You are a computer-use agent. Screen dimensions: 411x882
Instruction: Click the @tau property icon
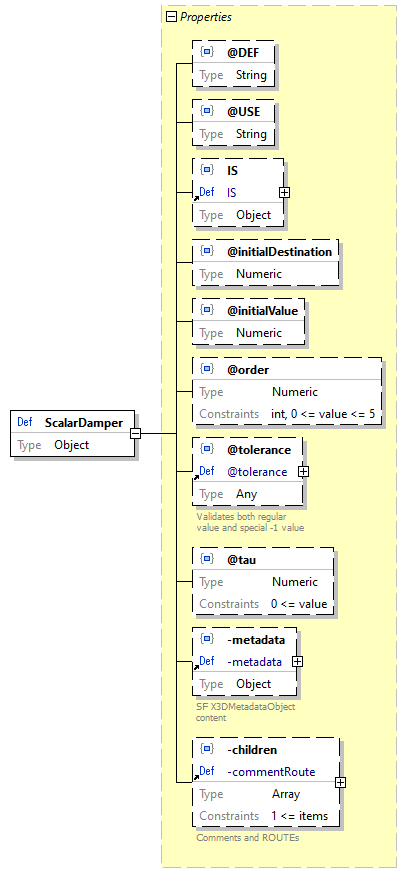click(207, 559)
